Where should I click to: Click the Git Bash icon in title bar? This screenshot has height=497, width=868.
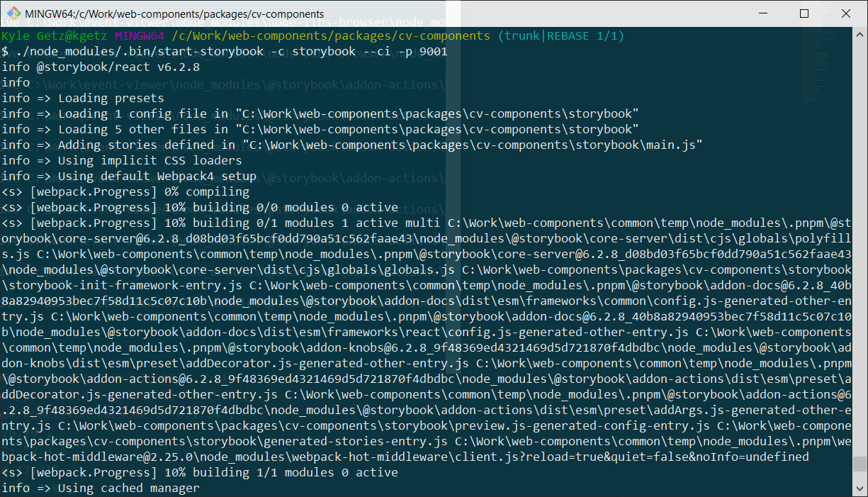tap(14, 13)
